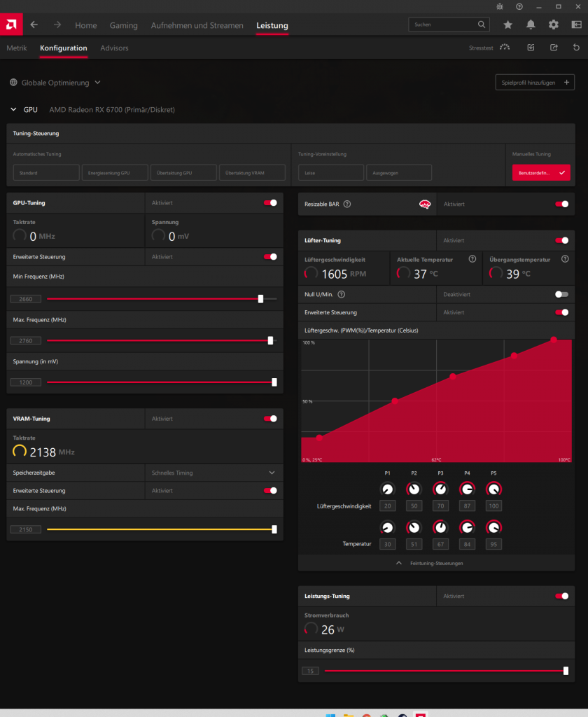Click Null U/Min. help icon

click(x=341, y=295)
